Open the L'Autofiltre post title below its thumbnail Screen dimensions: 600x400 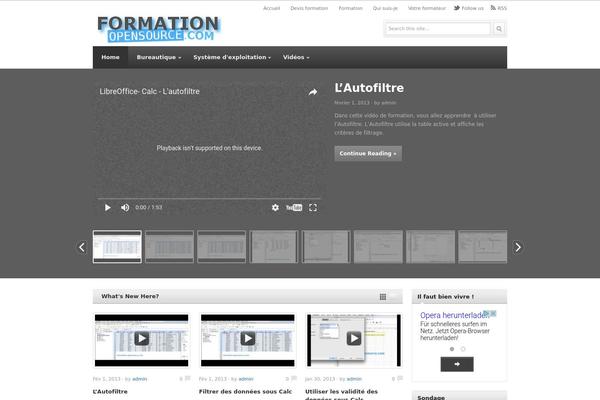[110, 392]
